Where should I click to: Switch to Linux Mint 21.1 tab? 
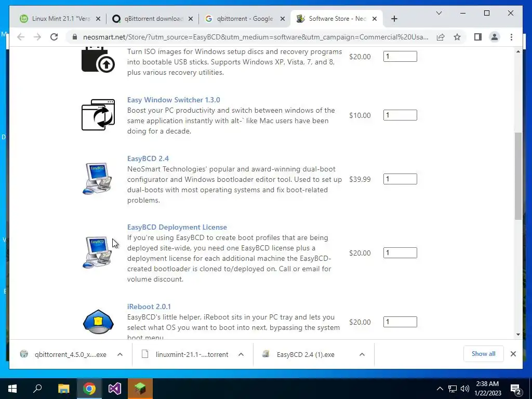coord(59,19)
